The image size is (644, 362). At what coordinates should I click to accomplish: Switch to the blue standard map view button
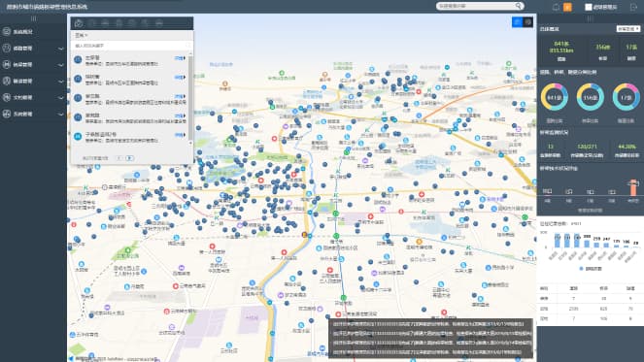click(517, 22)
